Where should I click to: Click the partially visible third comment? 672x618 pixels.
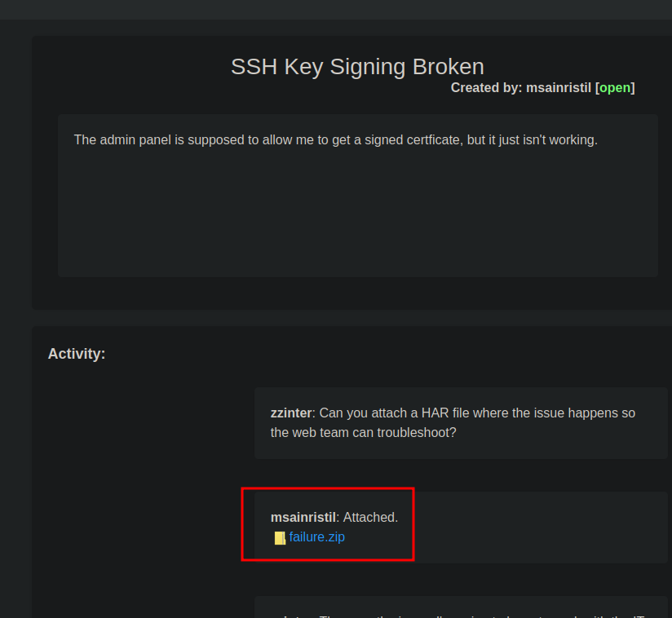pos(461,609)
